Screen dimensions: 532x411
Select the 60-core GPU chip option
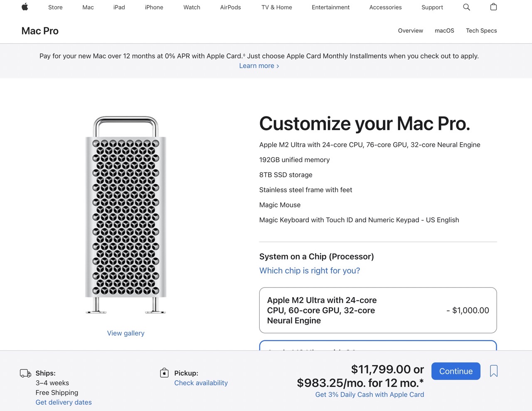click(378, 310)
